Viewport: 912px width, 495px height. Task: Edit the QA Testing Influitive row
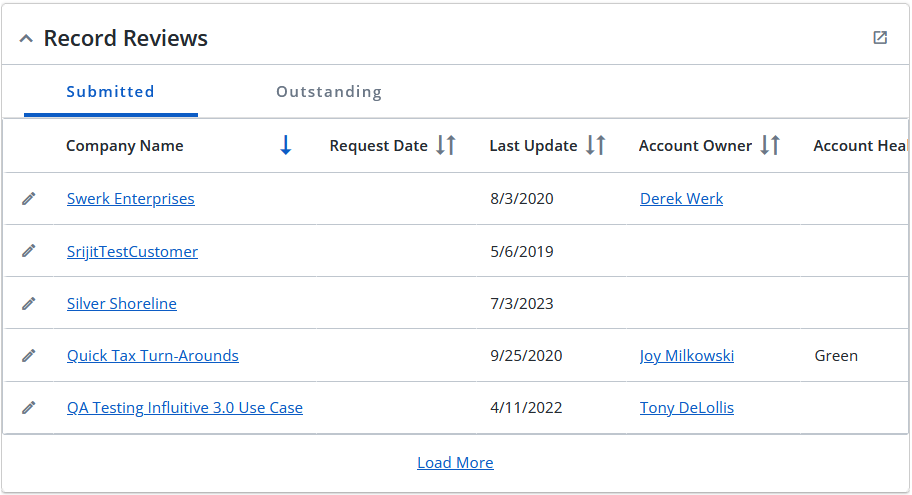point(28,407)
